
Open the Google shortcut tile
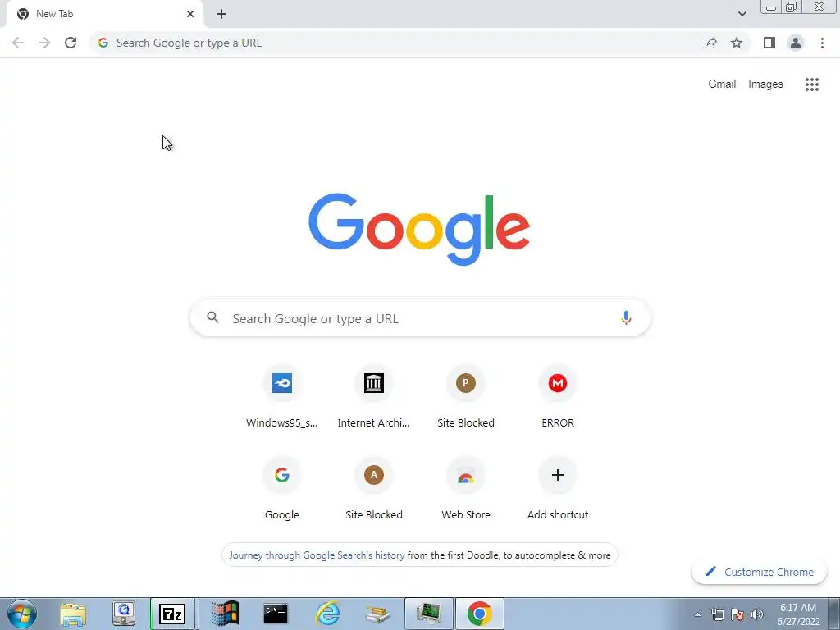click(282, 489)
